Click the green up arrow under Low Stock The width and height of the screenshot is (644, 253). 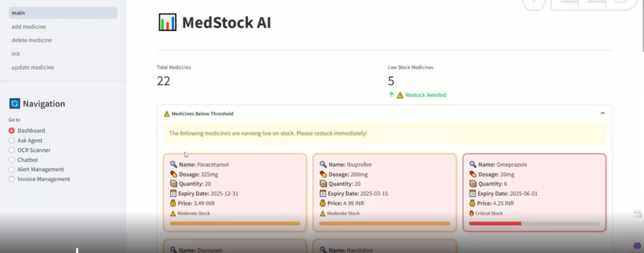(391, 95)
